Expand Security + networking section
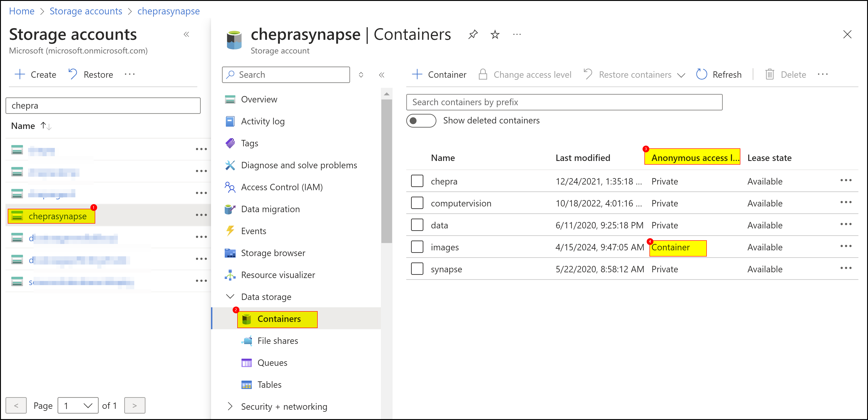Viewport: 868px width, 420px height. point(230,407)
